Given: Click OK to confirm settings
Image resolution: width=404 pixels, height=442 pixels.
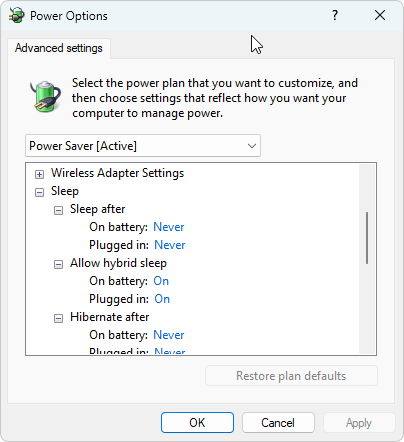Looking at the screenshot, I should click(197, 423).
